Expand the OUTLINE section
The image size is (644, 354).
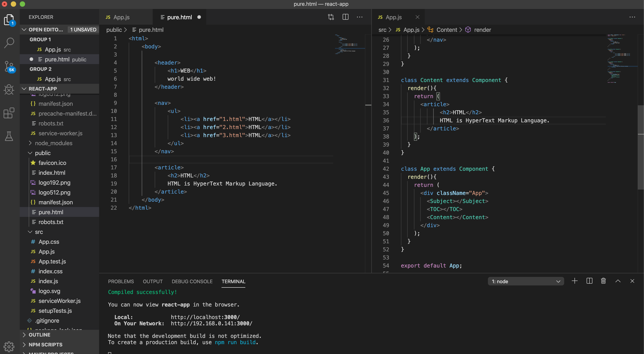(x=39, y=335)
